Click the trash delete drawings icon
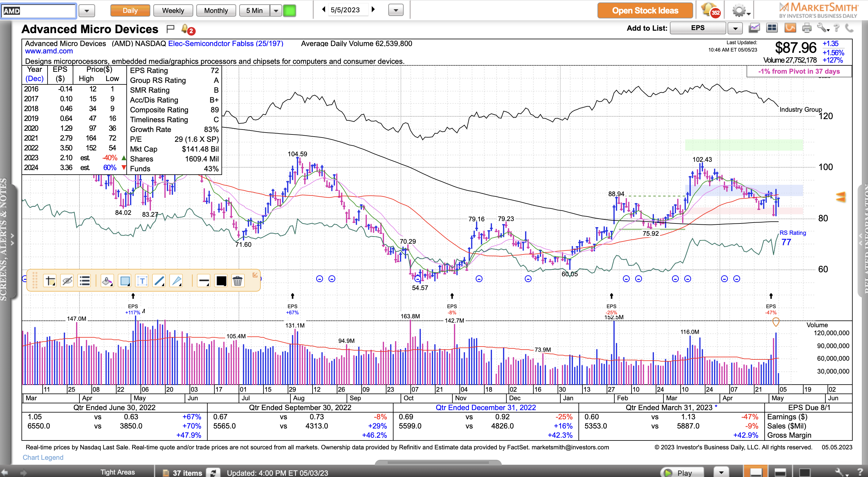The width and height of the screenshot is (868, 477). click(x=238, y=281)
